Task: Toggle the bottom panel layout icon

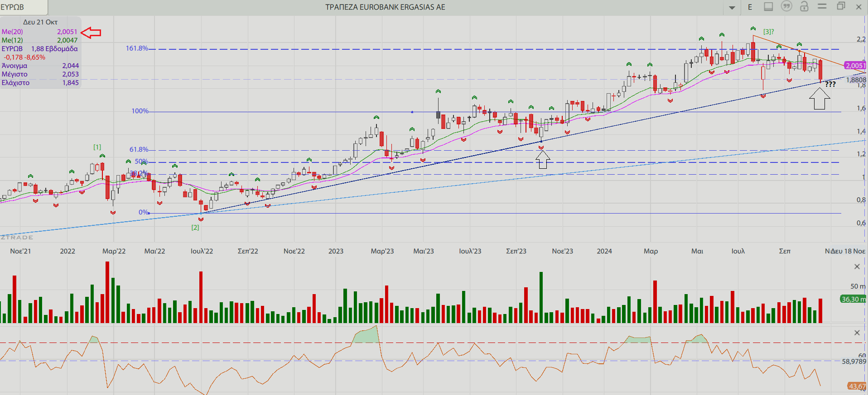Action: click(768, 6)
